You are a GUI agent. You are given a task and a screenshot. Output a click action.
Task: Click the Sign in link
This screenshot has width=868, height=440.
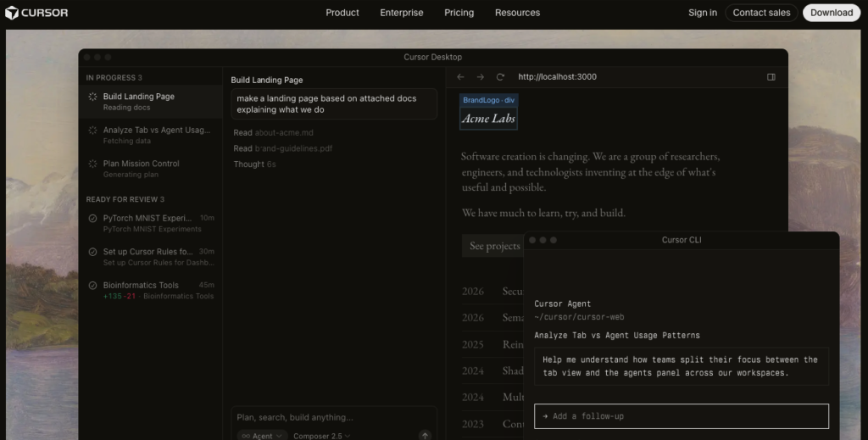(x=703, y=13)
